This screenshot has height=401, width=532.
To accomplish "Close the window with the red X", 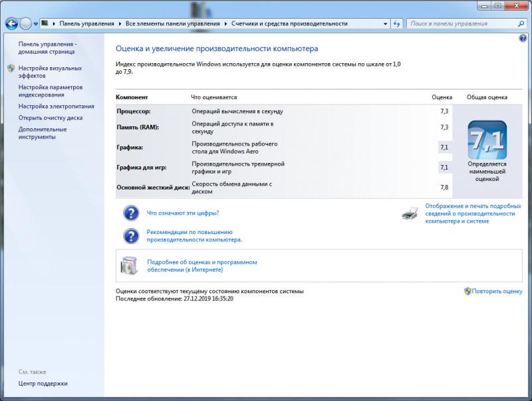I will click(x=517, y=6).
